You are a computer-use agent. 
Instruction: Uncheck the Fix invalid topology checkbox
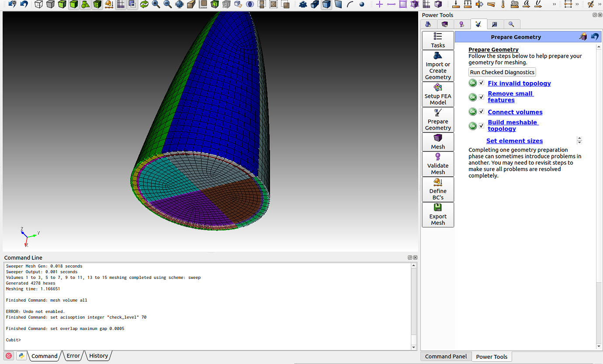click(482, 82)
